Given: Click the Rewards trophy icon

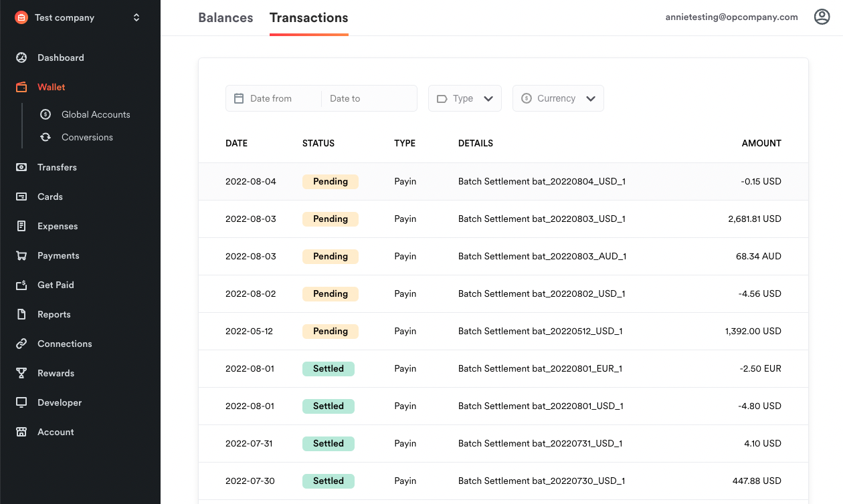Looking at the screenshot, I should (x=21, y=373).
